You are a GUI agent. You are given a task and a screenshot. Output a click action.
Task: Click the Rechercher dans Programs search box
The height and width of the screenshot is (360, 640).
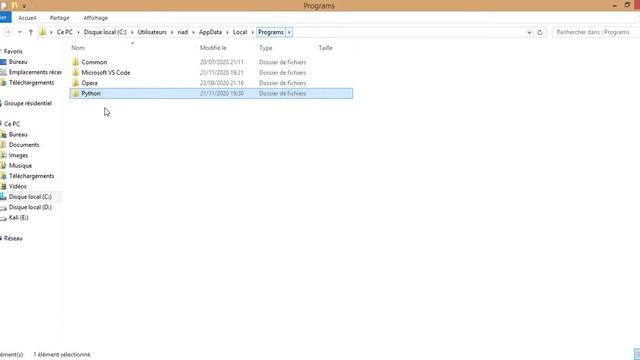596,32
